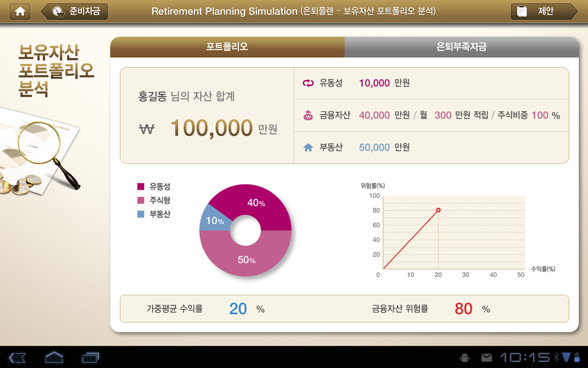Select the 50,000 부동산 amount

(x=374, y=147)
